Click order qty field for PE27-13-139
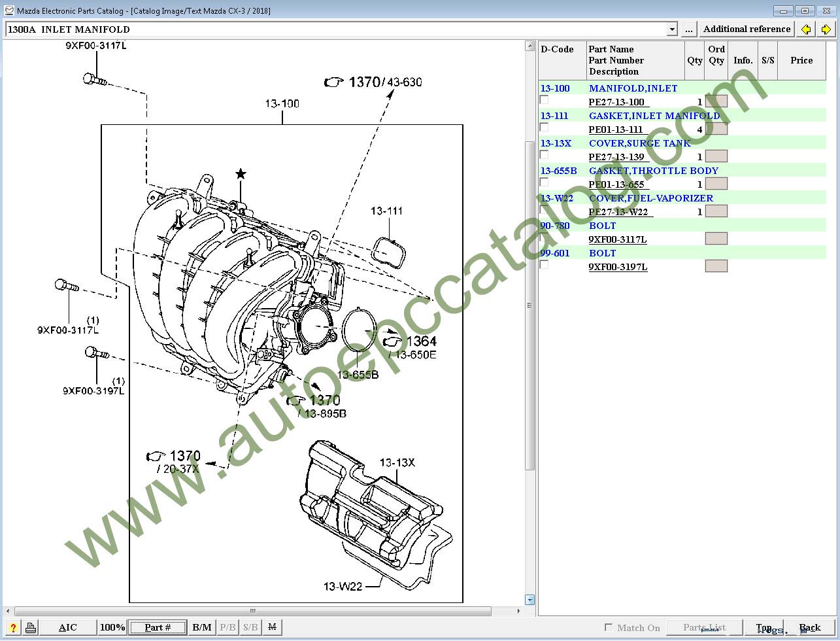The width and height of the screenshot is (840, 641). [x=716, y=156]
